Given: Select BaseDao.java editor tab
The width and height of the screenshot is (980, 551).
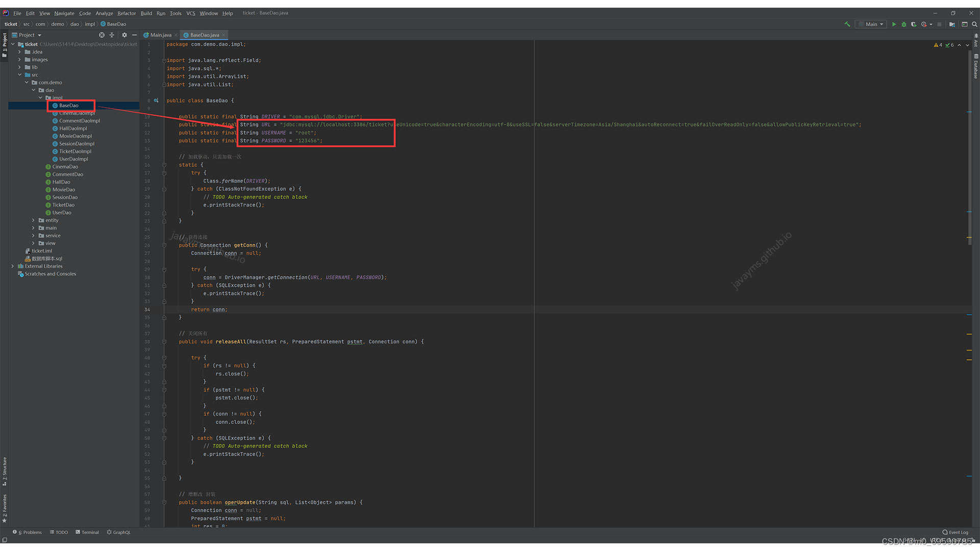Looking at the screenshot, I should (x=202, y=34).
